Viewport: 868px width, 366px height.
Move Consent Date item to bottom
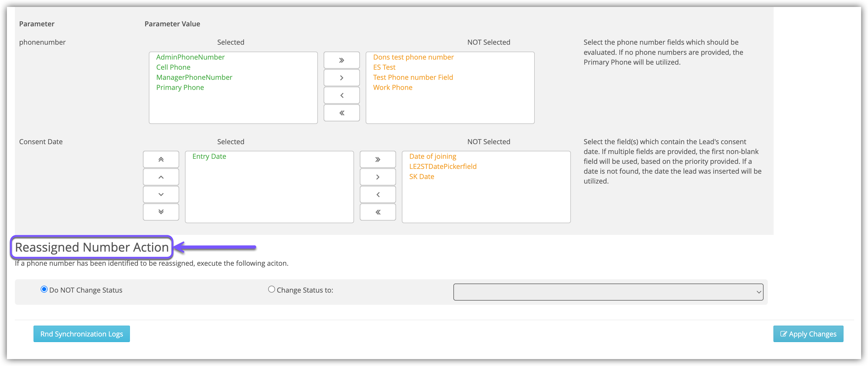[161, 212]
